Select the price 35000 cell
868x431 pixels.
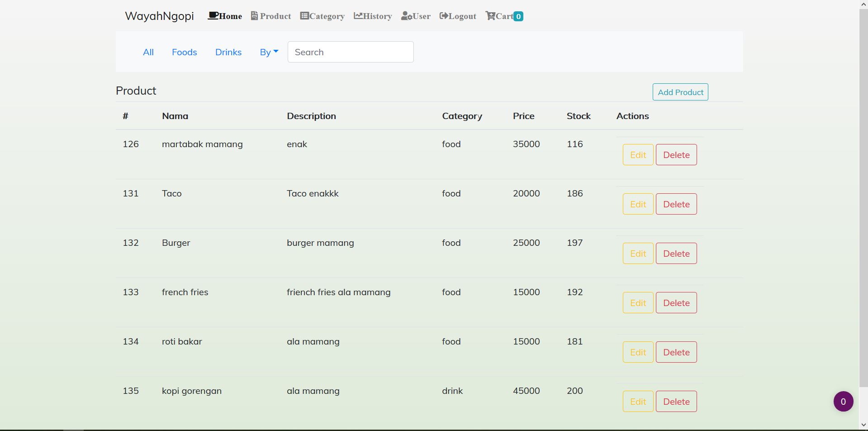(x=526, y=144)
